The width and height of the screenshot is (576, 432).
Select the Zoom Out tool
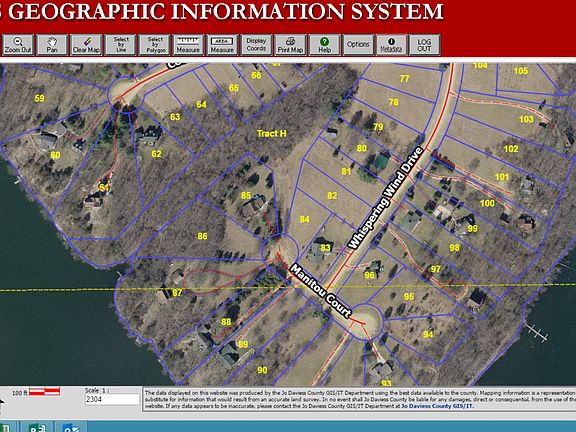click(x=18, y=45)
